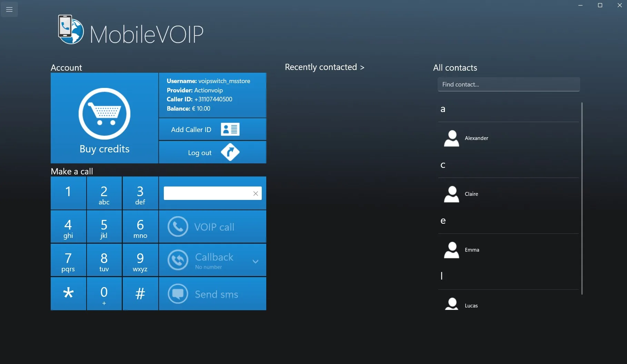Focus the Find contact search field
The image size is (627, 364).
click(x=509, y=84)
